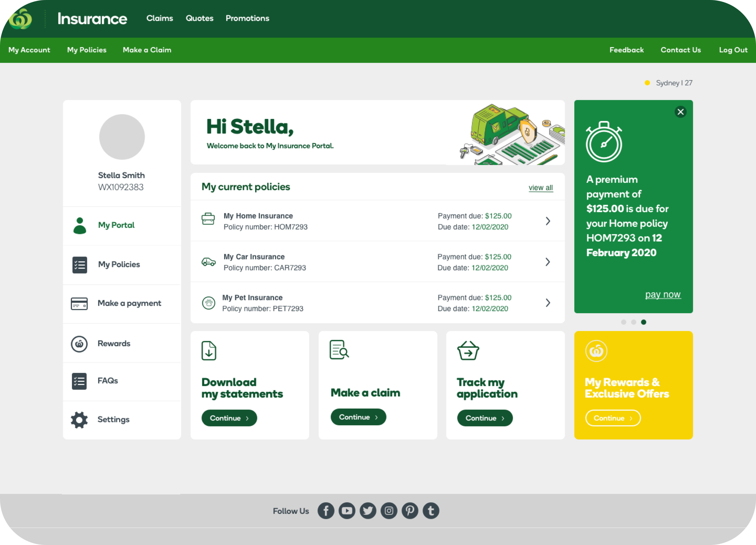Continue to Download my statements
This screenshot has height=545, width=756.
229,418
